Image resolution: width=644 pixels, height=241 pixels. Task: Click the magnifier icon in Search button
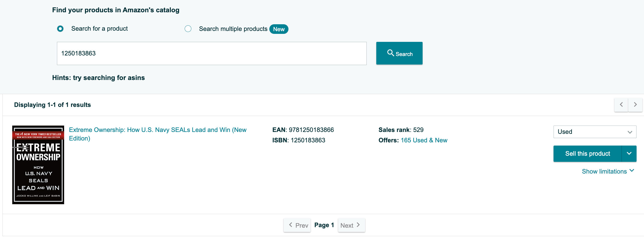(390, 53)
